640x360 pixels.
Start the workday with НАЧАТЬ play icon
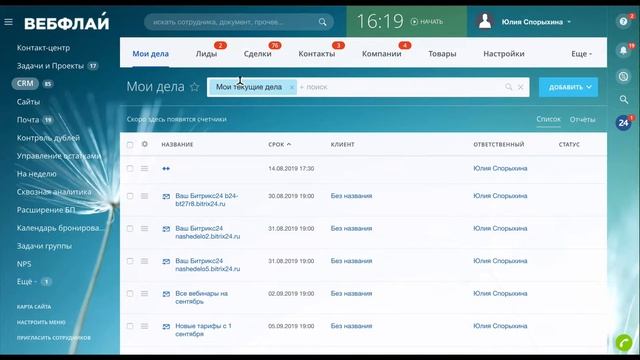pos(414,22)
